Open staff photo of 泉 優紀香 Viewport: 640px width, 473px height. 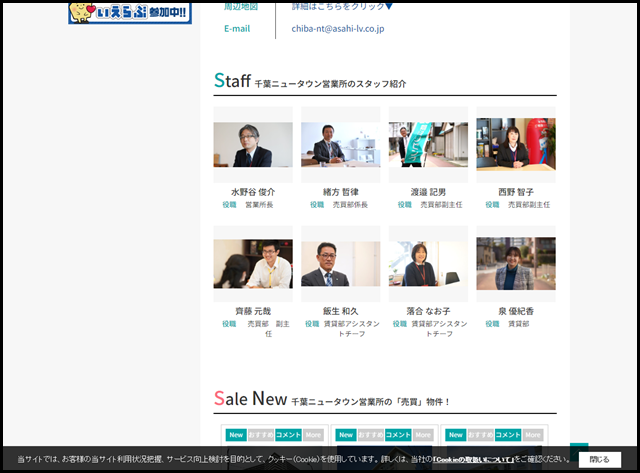tap(516, 264)
